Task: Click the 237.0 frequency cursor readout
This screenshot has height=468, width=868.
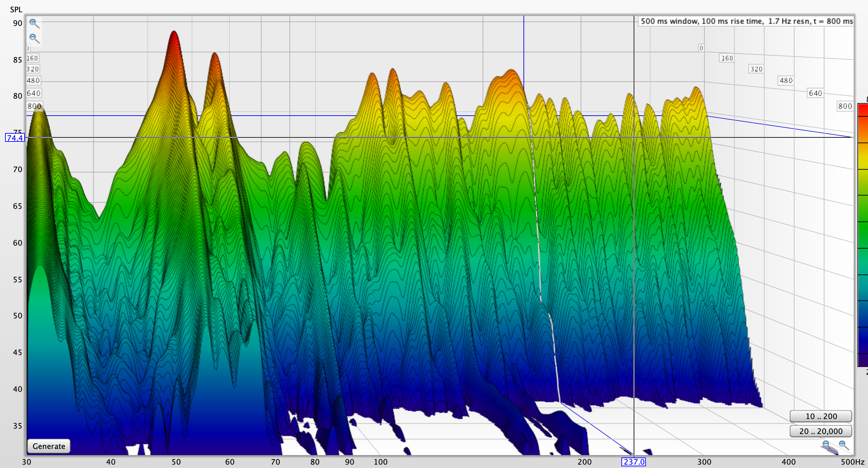Action: tap(634, 462)
